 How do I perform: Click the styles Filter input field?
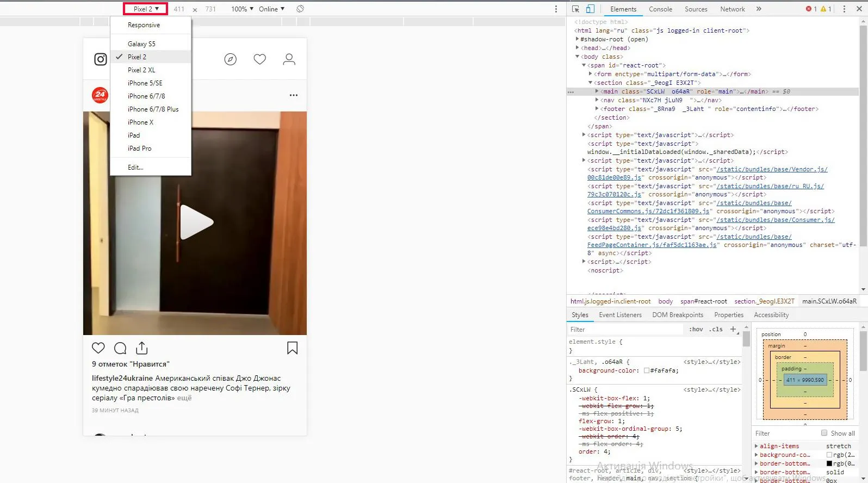point(625,330)
